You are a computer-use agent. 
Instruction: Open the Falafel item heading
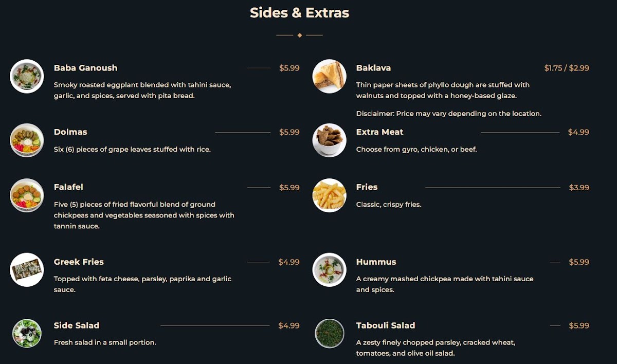click(x=68, y=187)
